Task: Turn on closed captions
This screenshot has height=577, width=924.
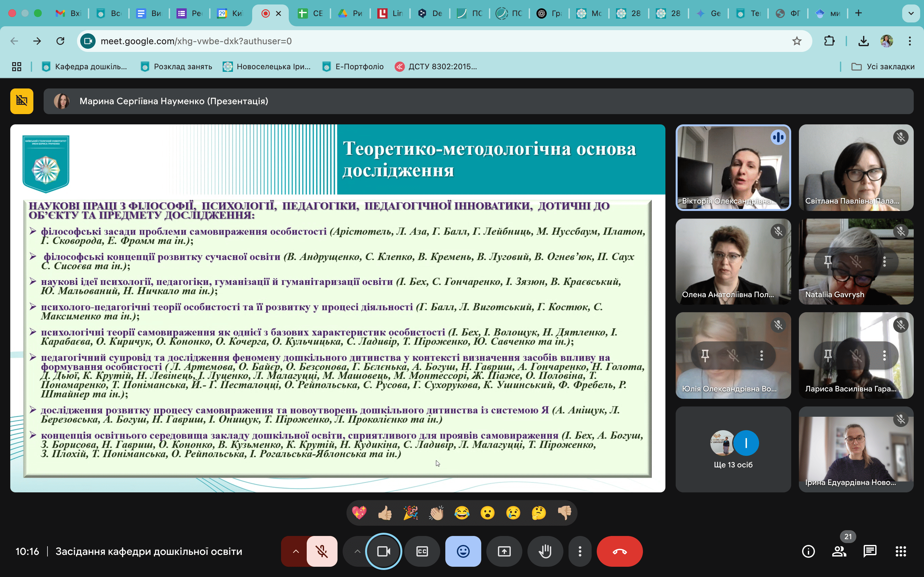Action: (422, 551)
